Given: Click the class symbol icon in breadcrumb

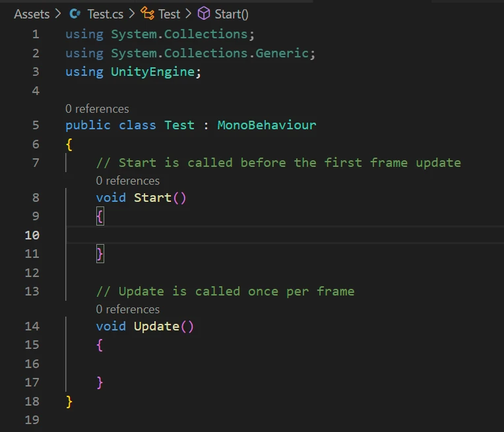Looking at the screenshot, I should tap(148, 13).
